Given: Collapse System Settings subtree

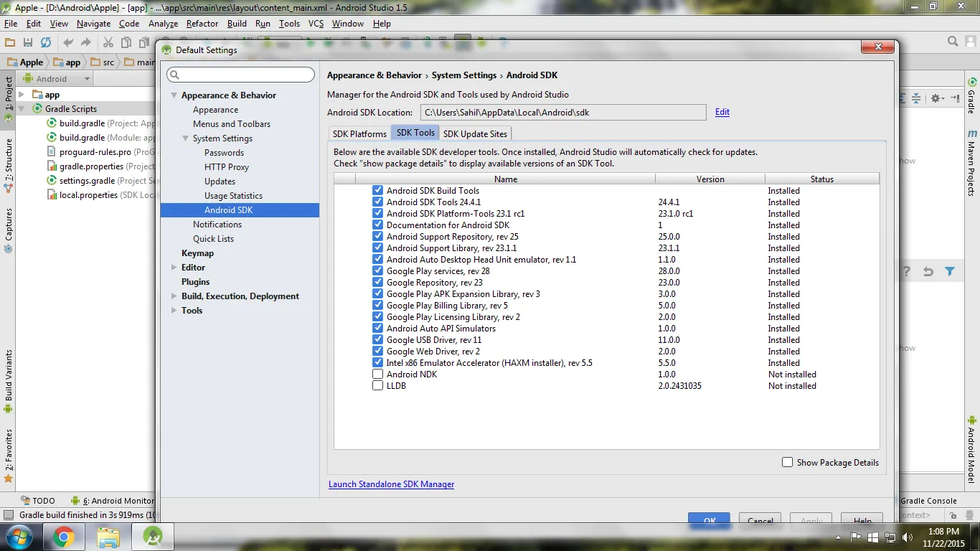Looking at the screenshot, I should pos(185,138).
